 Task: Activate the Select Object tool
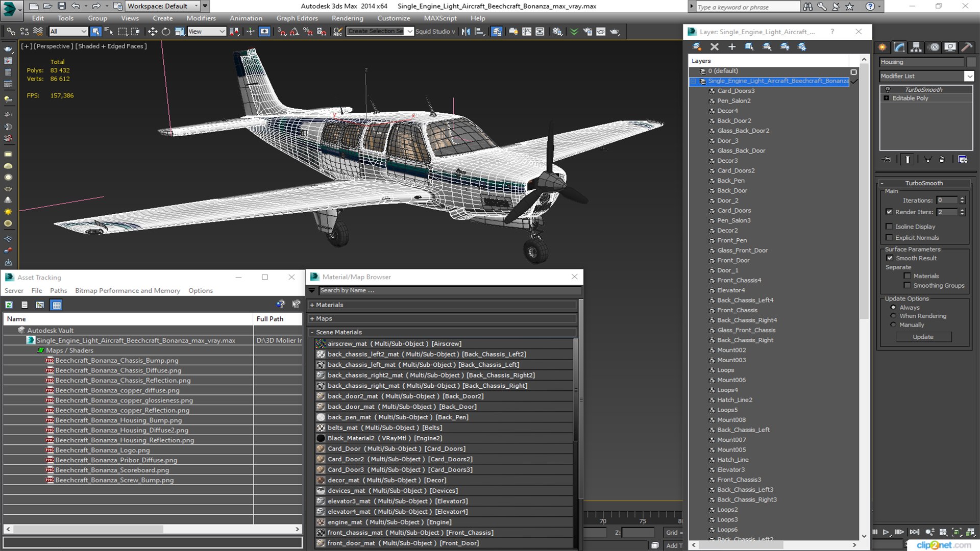(x=95, y=32)
